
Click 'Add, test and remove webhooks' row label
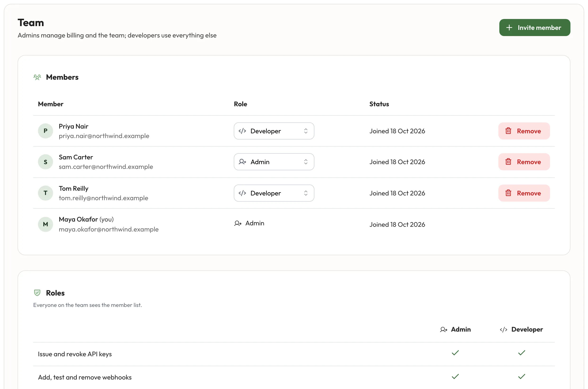pyautogui.click(x=85, y=377)
